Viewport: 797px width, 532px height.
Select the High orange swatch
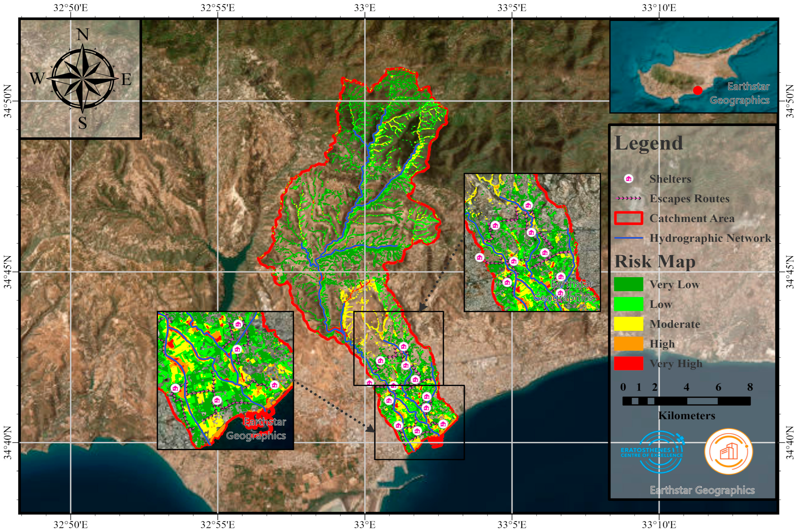tap(628, 344)
